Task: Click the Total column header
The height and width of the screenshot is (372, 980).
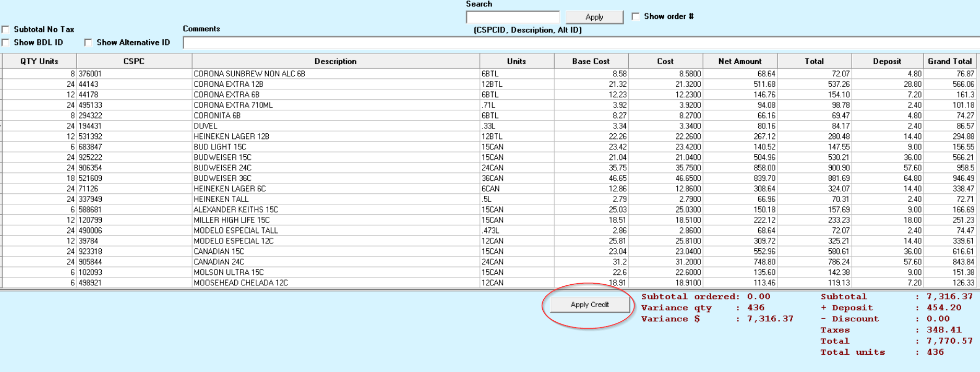Action: point(814,61)
